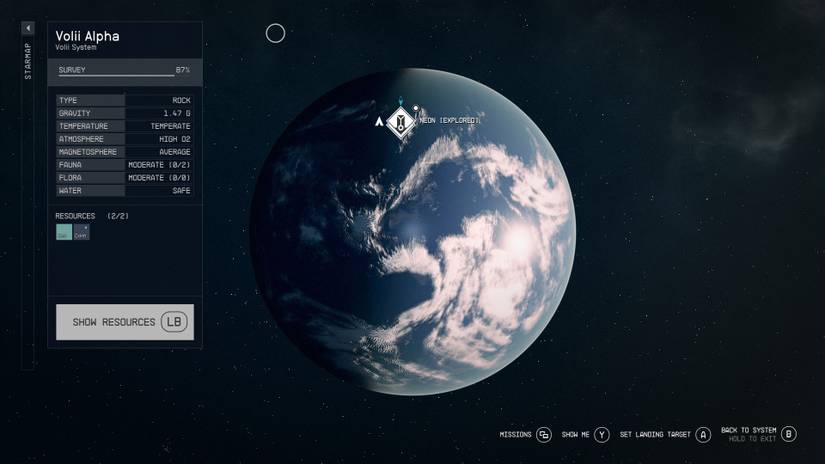Image resolution: width=825 pixels, height=464 pixels.
Task: Click the ship arrow icon beside Neon
Action: click(x=379, y=122)
